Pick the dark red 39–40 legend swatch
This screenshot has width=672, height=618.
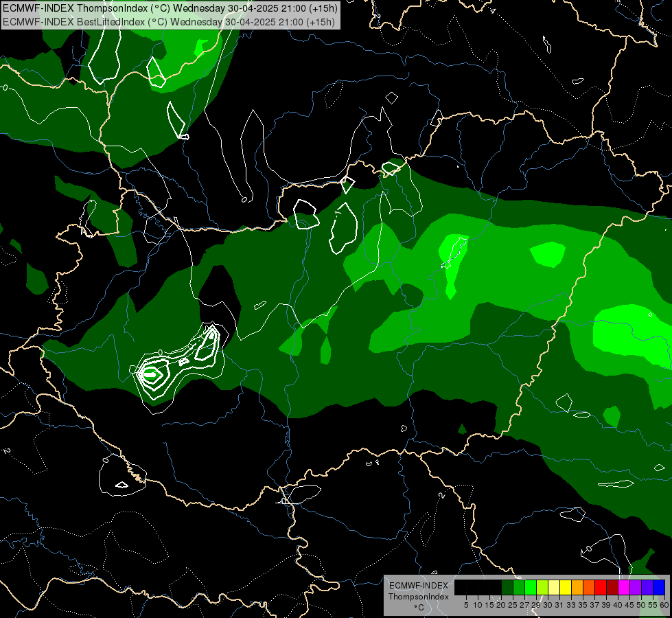click(x=612, y=587)
